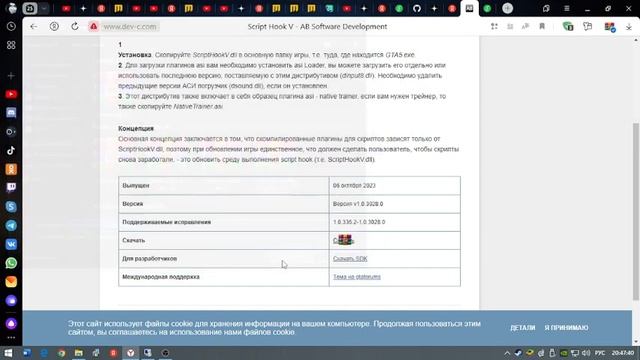Open a new tab with plus button
Viewport: 640px width, 360px height.
coord(507,8)
